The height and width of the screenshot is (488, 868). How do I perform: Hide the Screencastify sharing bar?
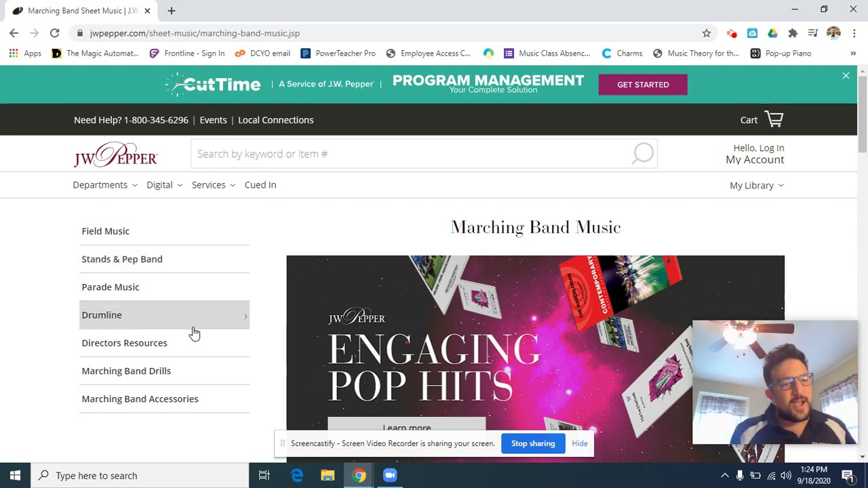pos(580,443)
